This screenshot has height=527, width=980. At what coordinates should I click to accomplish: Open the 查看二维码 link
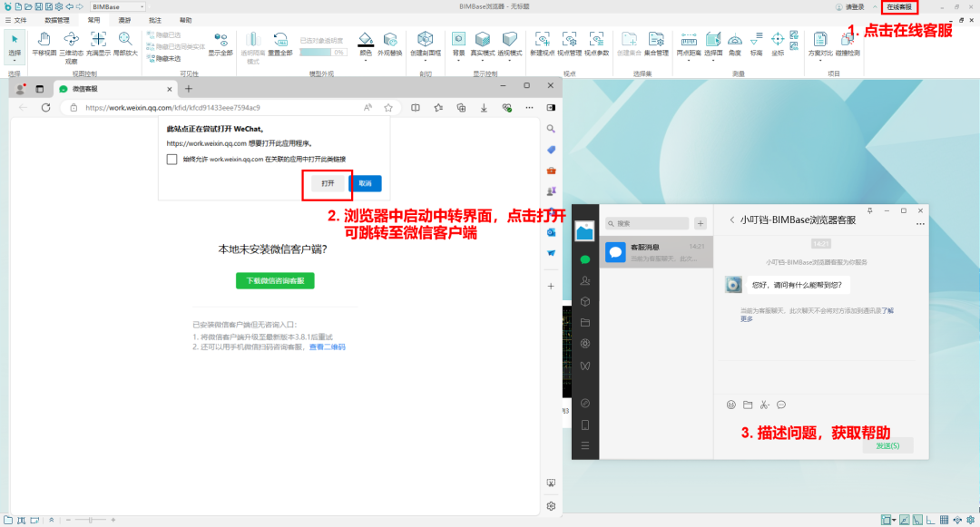pyautogui.click(x=327, y=347)
